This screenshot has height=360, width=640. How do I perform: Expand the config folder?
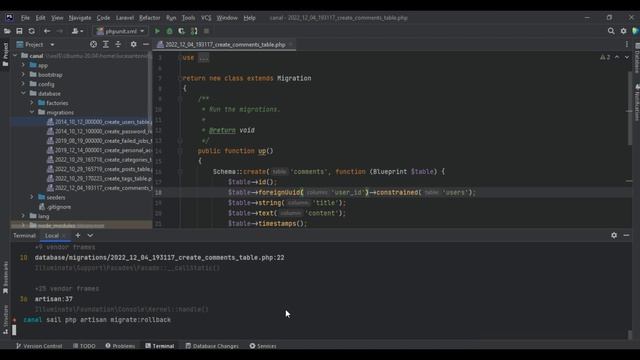(x=23, y=84)
